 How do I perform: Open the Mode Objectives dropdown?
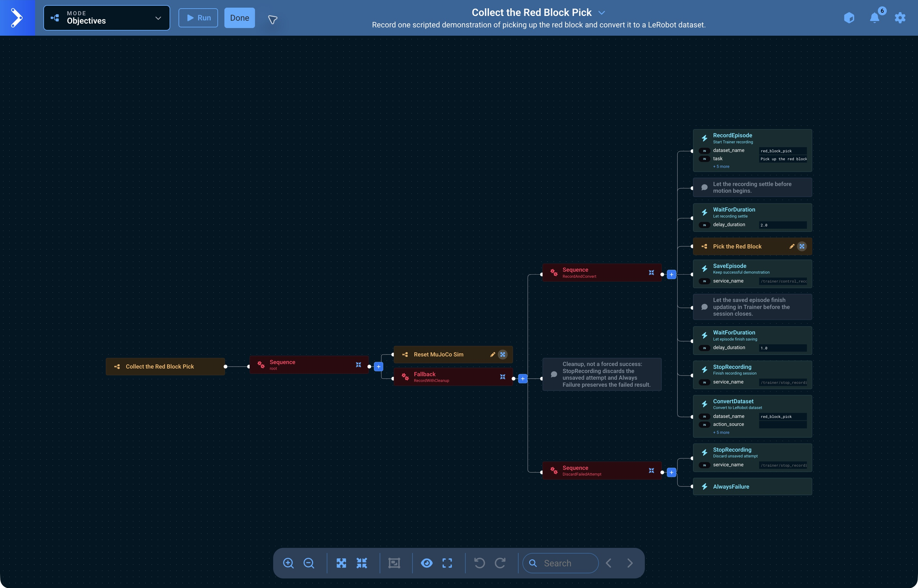click(x=106, y=18)
